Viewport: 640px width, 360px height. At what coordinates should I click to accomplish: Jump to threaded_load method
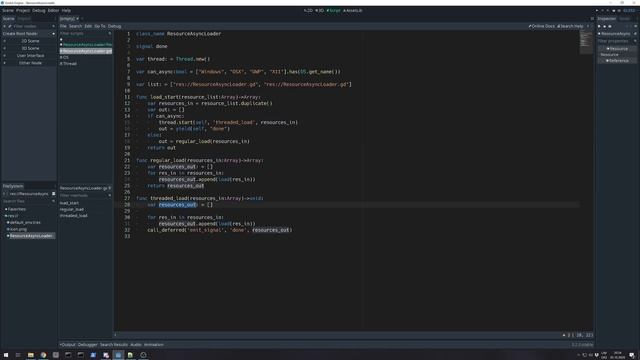tap(73, 216)
